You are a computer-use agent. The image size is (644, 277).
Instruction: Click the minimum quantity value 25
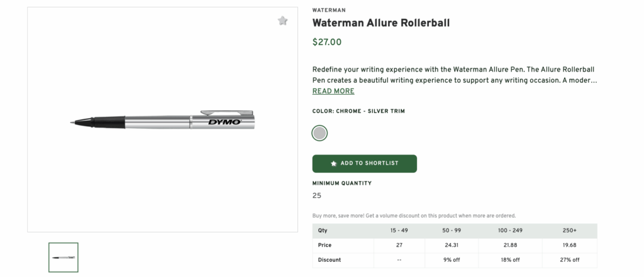pyautogui.click(x=317, y=196)
